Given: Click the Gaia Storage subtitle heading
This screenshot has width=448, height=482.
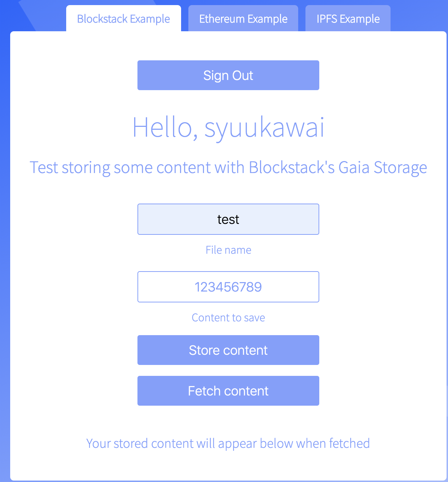Looking at the screenshot, I should (x=228, y=167).
